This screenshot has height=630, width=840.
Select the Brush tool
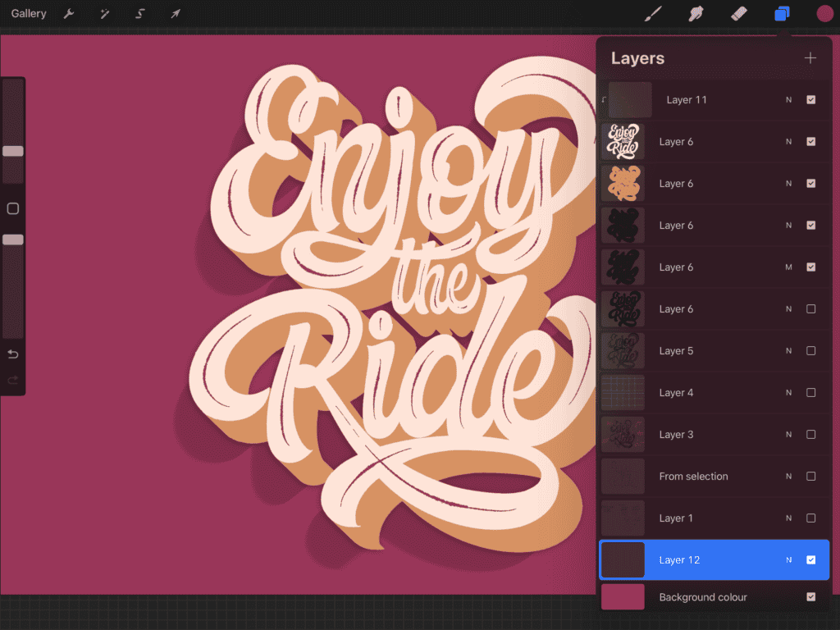pos(653,13)
